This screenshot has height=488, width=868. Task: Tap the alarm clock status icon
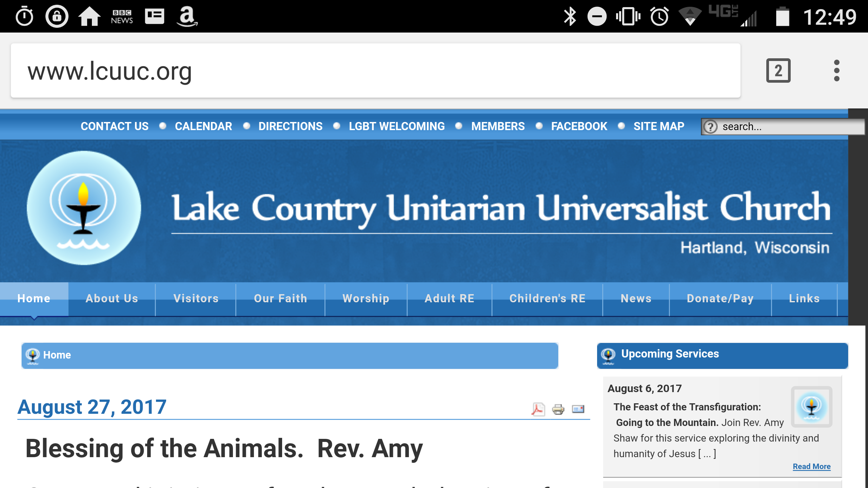tap(659, 16)
